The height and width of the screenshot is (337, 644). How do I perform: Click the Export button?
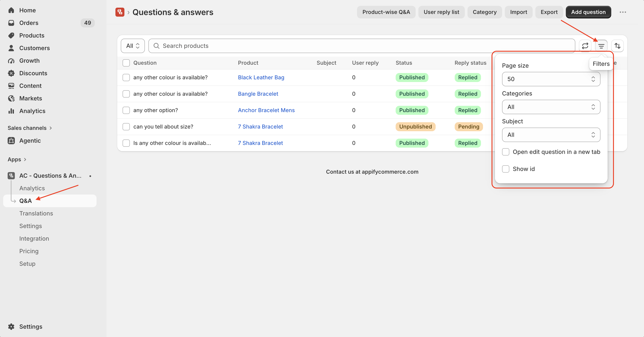tap(549, 12)
